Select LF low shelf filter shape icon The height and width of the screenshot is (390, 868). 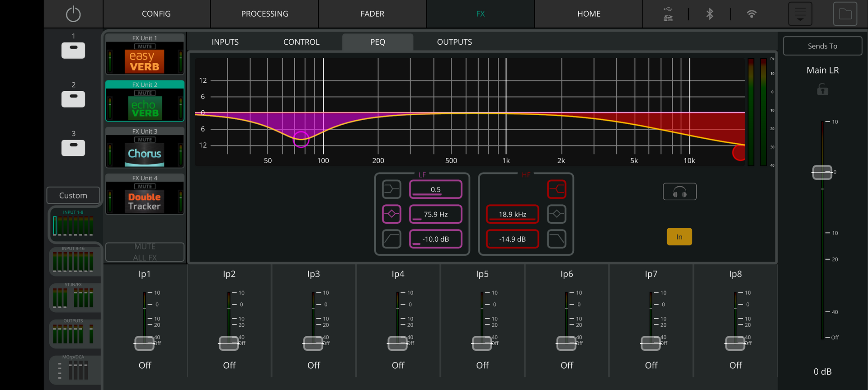click(392, 189)
